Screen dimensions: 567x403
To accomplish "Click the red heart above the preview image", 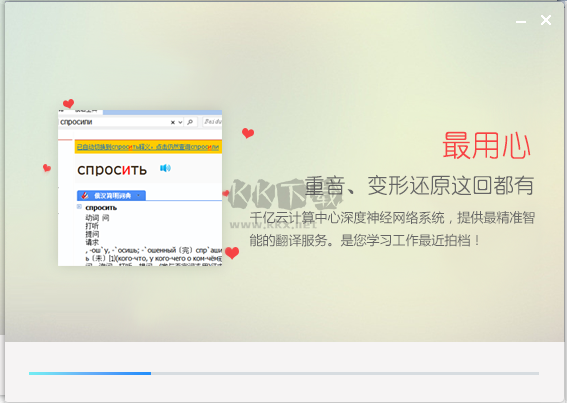I will [68, 104].
